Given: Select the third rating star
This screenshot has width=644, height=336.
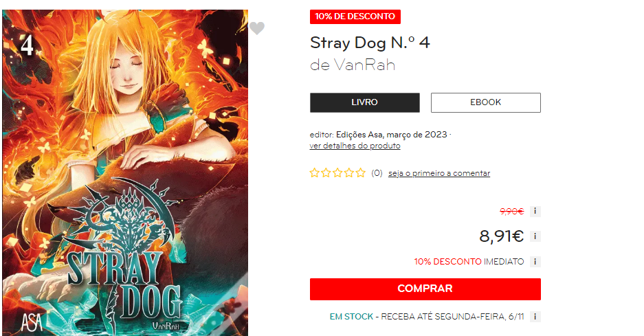Looking at the screenshot, I should [337, 173].
